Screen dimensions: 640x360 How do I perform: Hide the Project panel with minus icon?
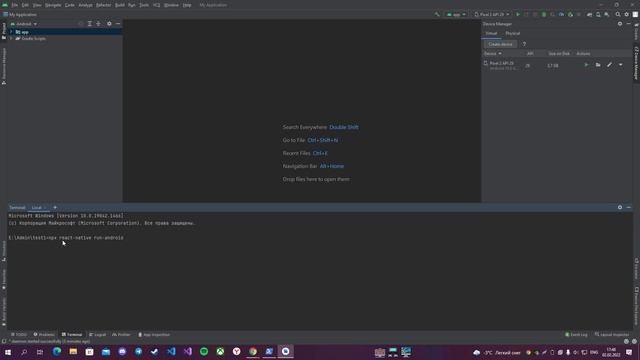pyautogui.click(x=118, y=24)
